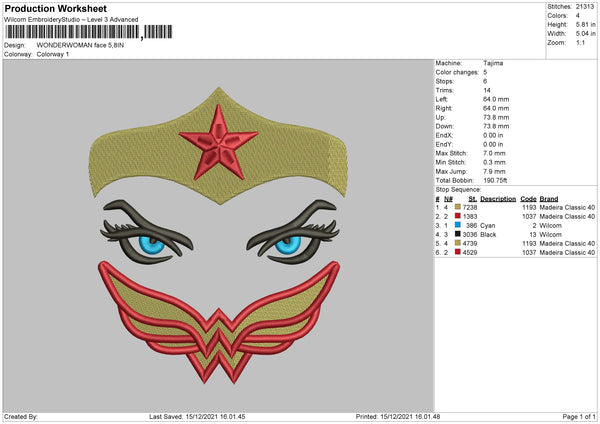600x424 pixels.
Task: Click the 'Min Stitch:' value 0.3 mm
Action: 494,162
